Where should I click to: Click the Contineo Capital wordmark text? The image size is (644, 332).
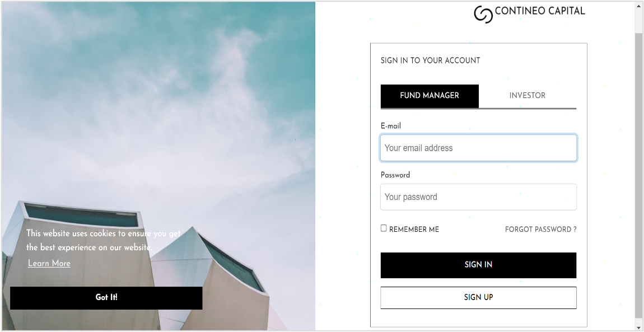540,11
